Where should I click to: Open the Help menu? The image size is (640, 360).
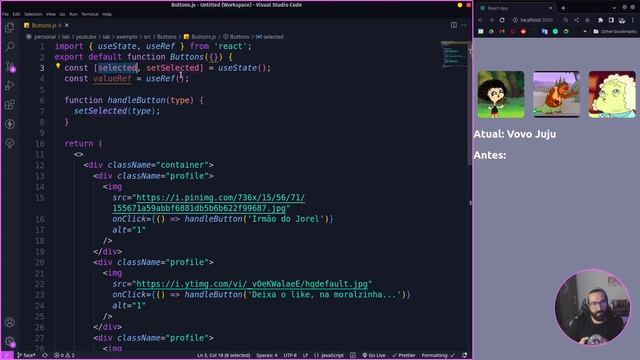(107, 14)
